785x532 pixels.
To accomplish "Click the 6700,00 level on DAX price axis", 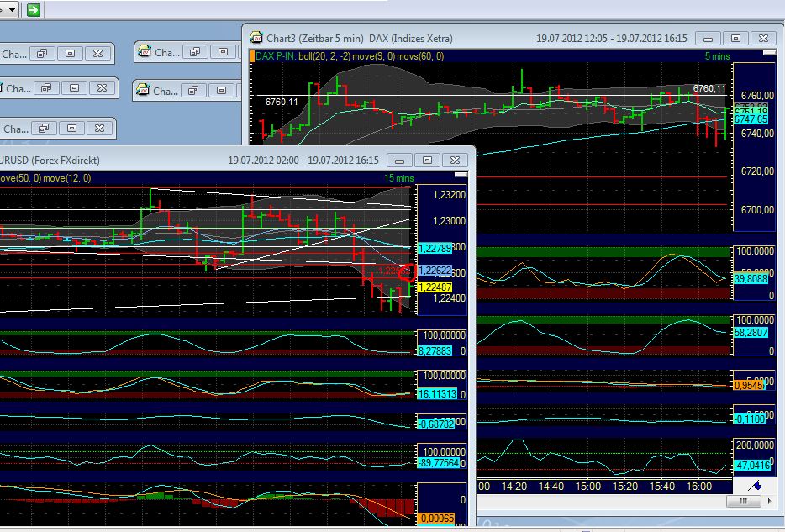I will [757, 210].
